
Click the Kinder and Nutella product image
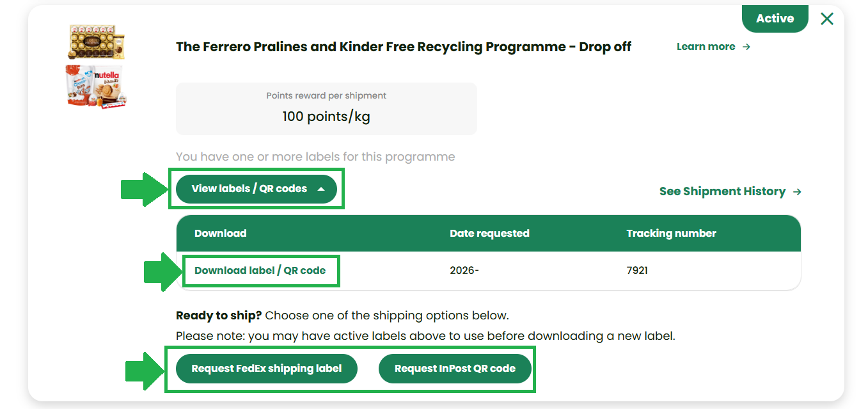coord(97,86)
